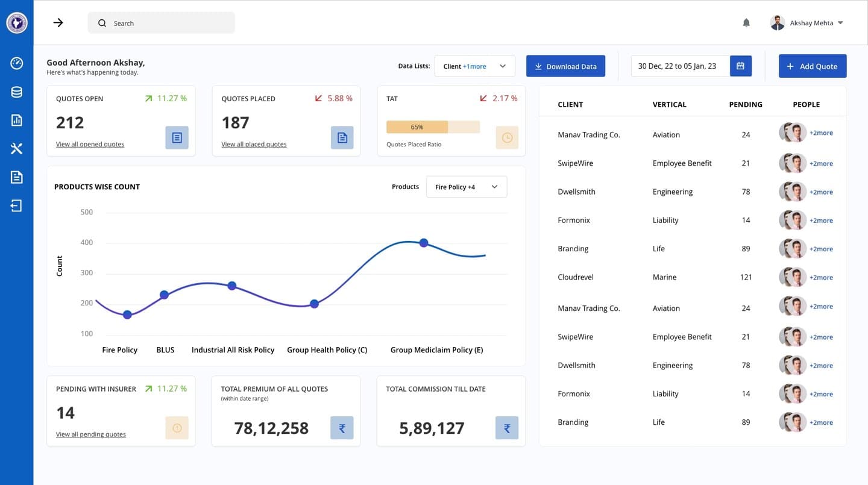
Task: Click the logout icon in sidebar
Action: [17, 206]
